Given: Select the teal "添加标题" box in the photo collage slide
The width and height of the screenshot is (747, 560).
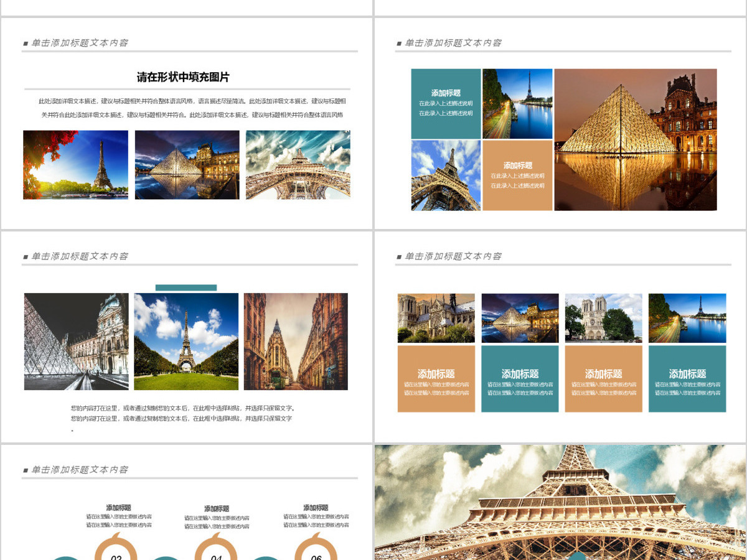Looking at the screenshot, I should click(x=446, y=103).
